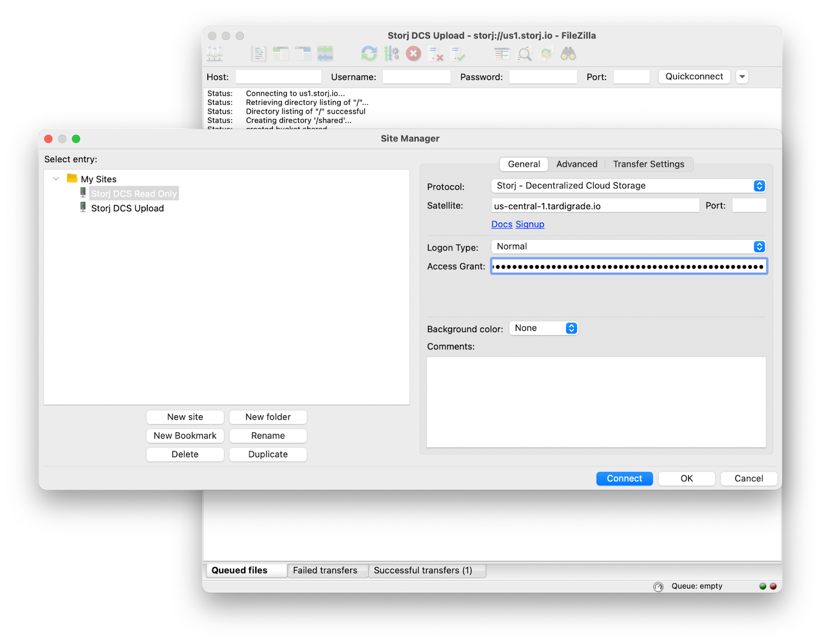Confirm Site Manager with OK
This screenshot has height=644, width=821.
click(x=687, y=479)
